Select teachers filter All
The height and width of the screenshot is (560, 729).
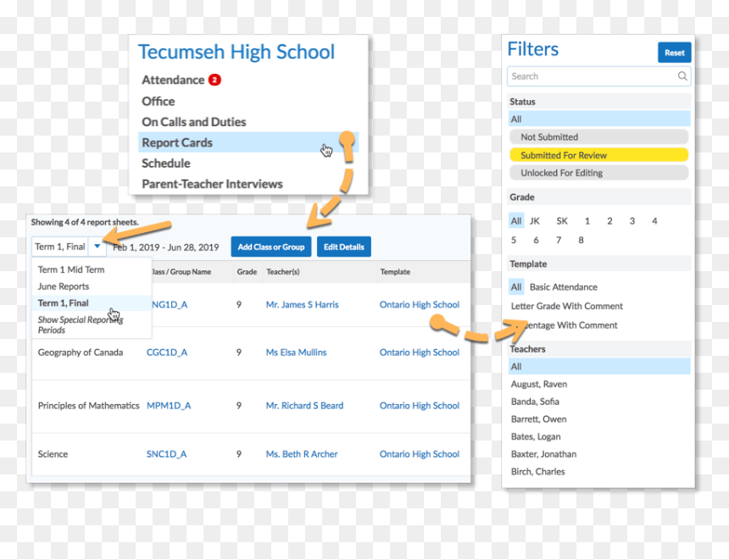pyautogui.click(x=599, y=366)
